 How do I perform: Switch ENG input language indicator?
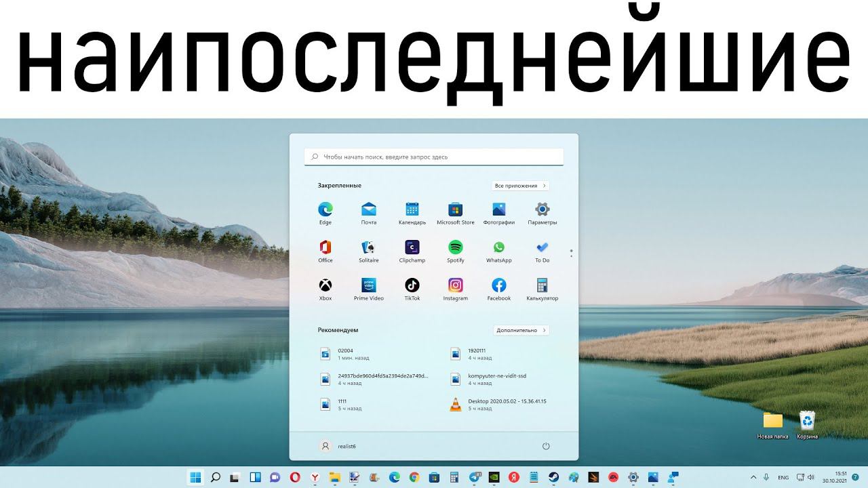tap(783, 478)
